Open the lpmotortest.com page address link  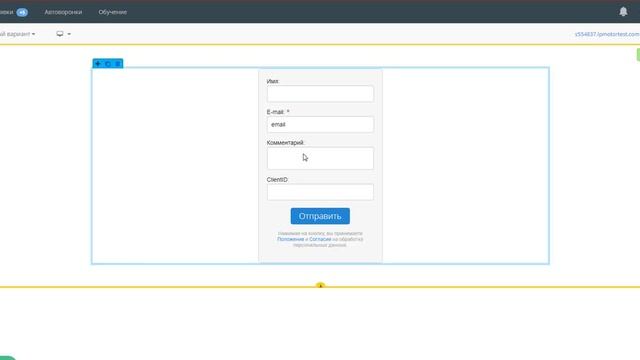tap(607, 34)
